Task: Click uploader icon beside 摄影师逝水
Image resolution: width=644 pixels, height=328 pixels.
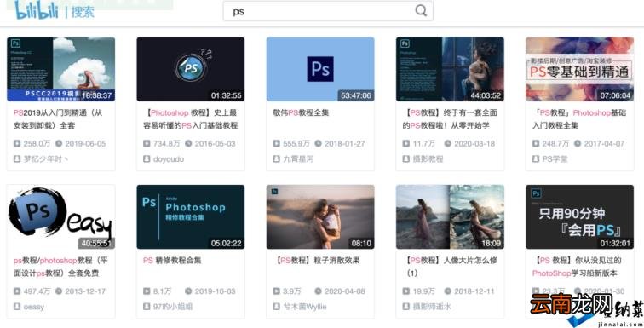Action: (x=405, y=307)
